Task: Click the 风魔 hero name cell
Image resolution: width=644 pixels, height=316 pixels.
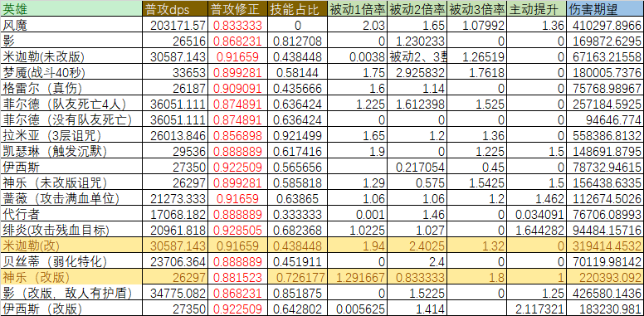Action: (x=71, y=26)
